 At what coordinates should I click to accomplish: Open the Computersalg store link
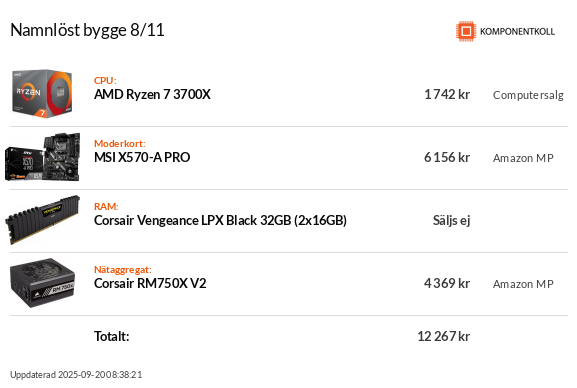(x=528, y=95)
